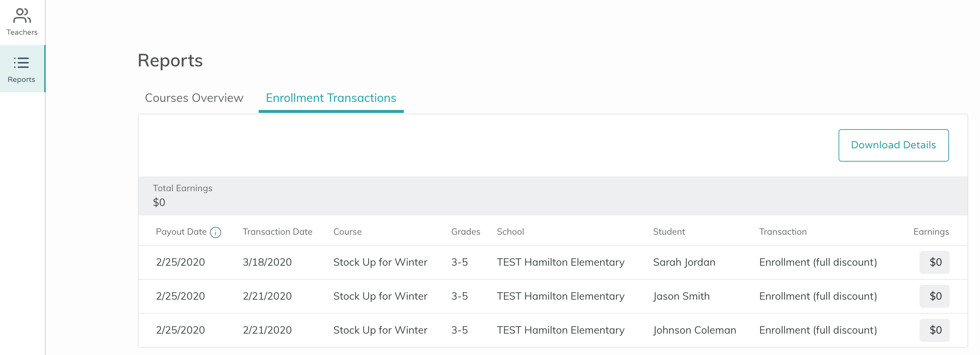Click the $0 earnings badge for Sarah Jordan
980x355 pixels.
click(x=935, y=262)
